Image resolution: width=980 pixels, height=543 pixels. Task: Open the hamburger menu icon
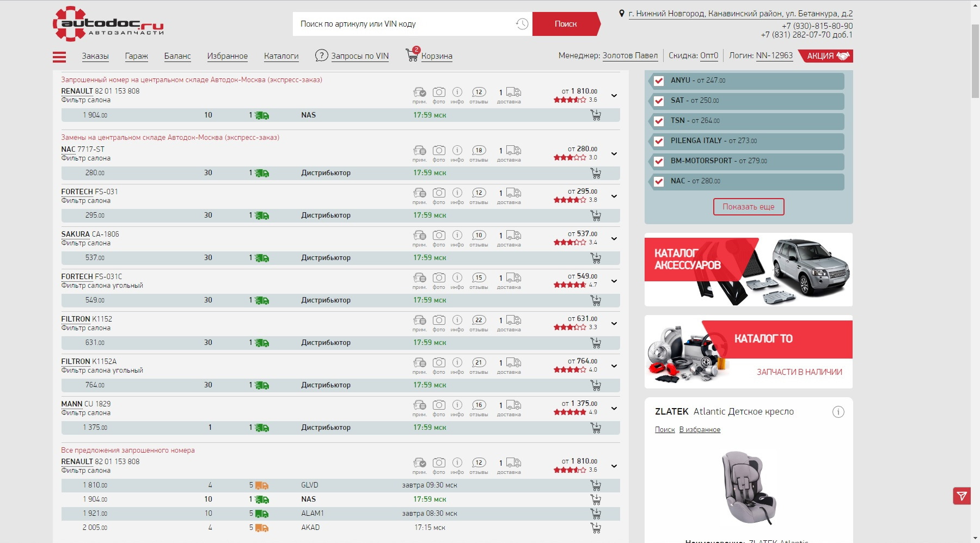click(59, 57)
